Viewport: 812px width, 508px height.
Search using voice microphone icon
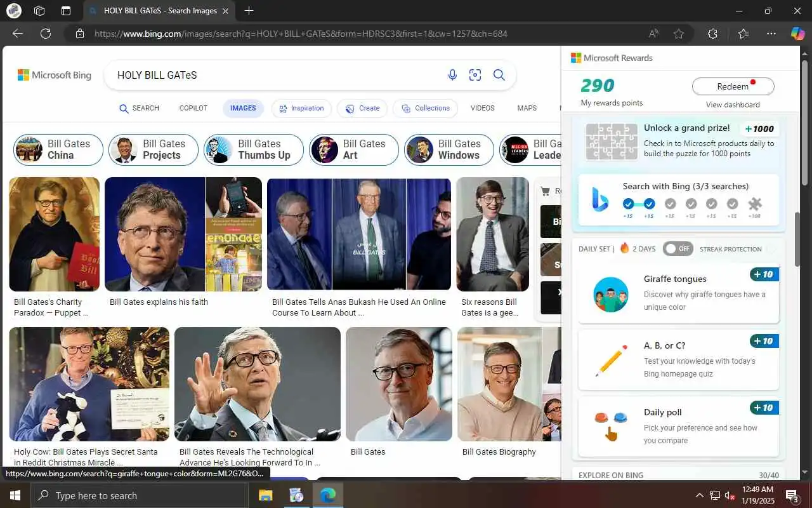point(452,75)
